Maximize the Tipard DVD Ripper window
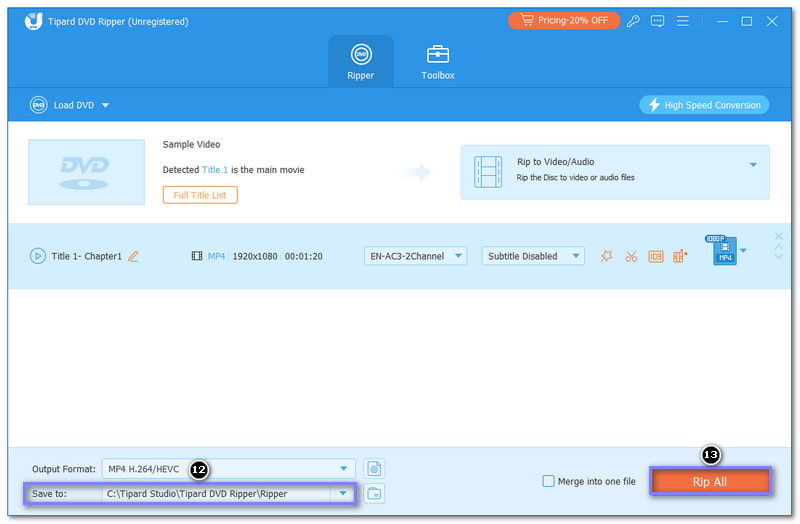 coord(747,21)
